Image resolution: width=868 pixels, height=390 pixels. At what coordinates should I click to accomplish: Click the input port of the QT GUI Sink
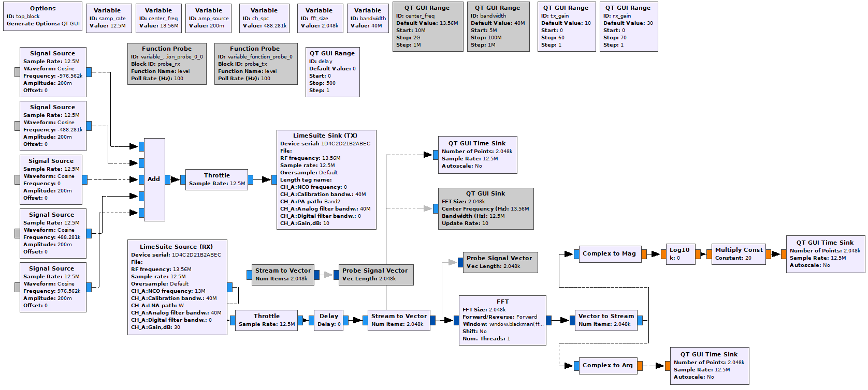pos(436,208)
